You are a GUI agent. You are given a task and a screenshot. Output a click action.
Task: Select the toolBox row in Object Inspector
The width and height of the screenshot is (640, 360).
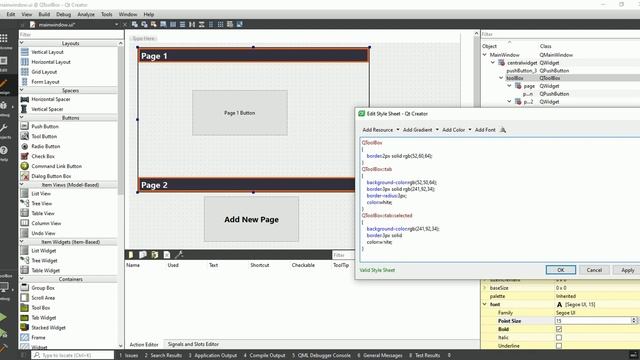559,78
